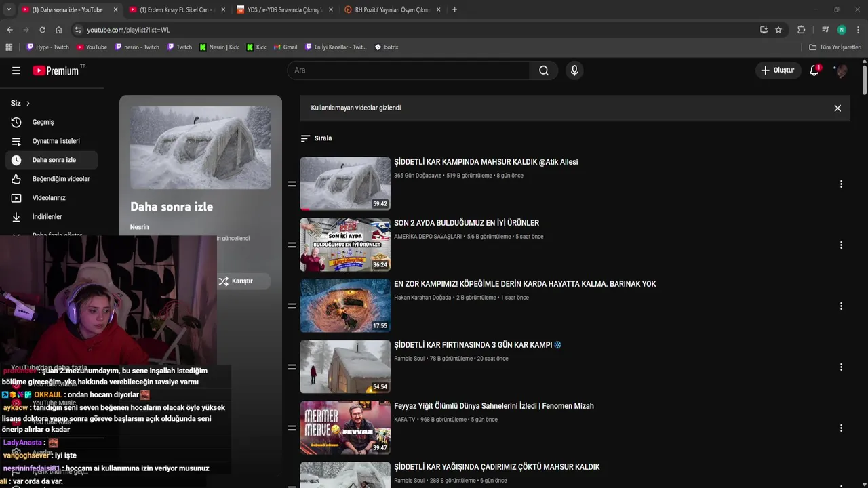Click the page vertical scrollbar
Image resolution: width=868 pixels, height=488 pixels.
click(864, 79)
